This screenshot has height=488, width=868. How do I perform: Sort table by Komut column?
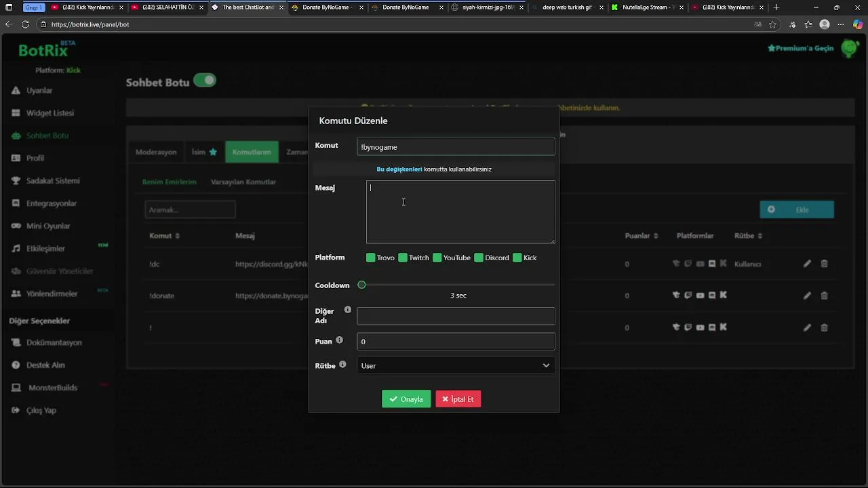[164, 236]
